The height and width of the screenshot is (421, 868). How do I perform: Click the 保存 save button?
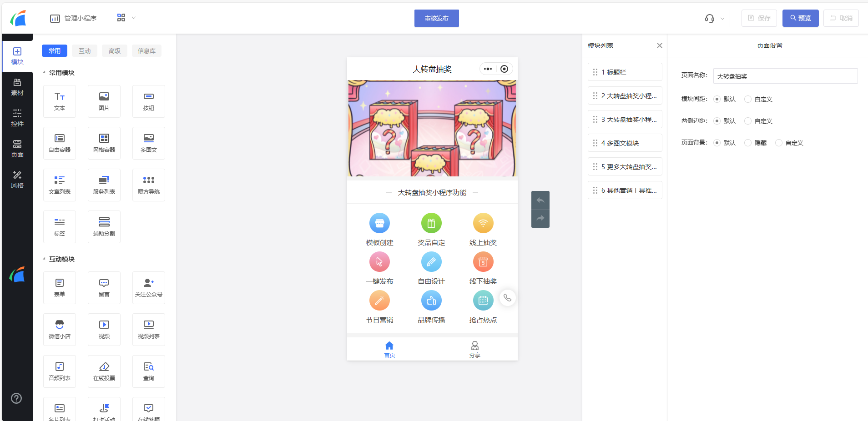click(x=759, y=18)
